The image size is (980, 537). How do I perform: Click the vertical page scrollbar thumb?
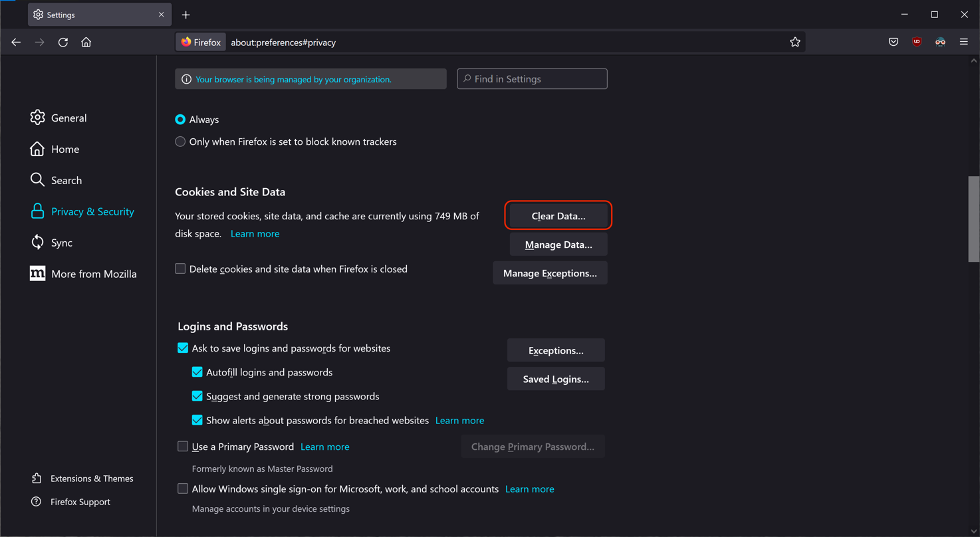[973, 219]
